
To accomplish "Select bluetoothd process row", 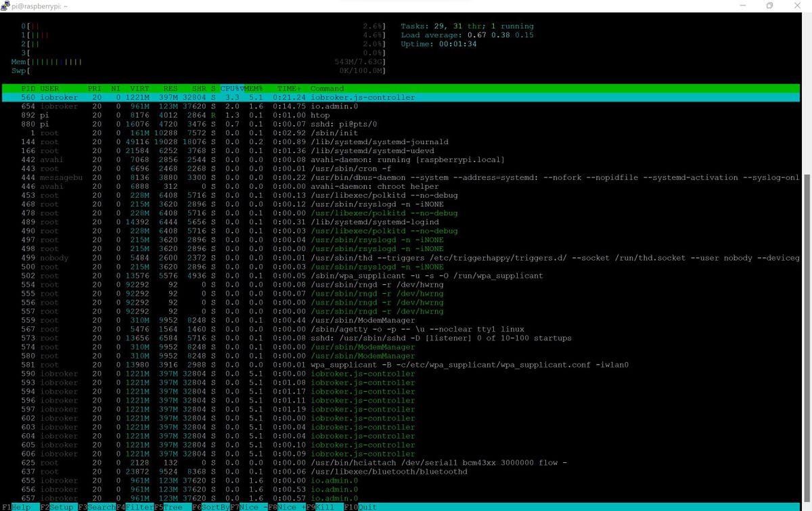I will click(x=402, y=472).
